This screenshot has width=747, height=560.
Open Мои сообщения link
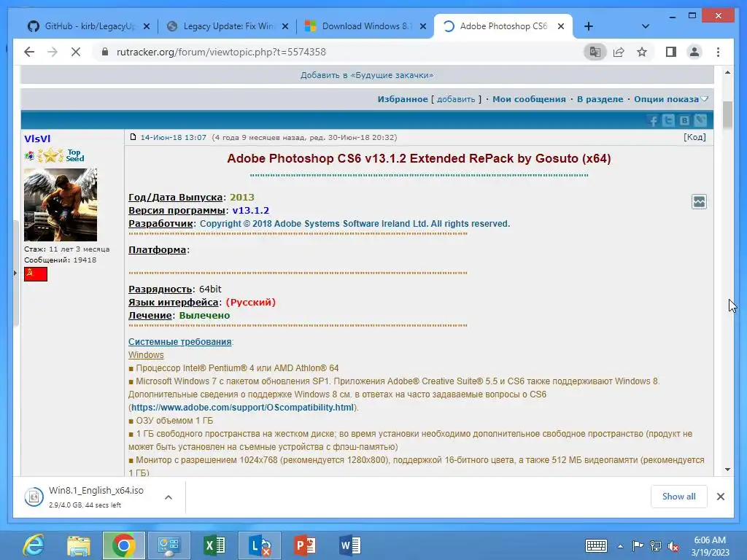(529, 99)
